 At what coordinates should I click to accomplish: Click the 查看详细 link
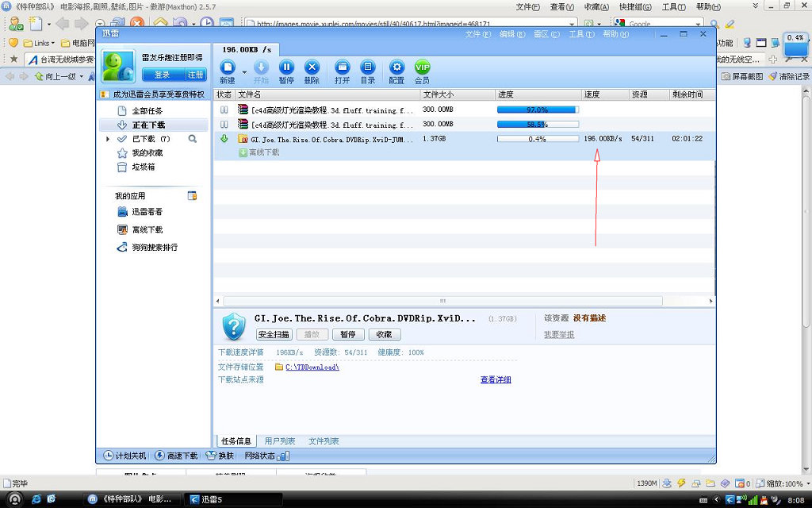pos(496,380)
